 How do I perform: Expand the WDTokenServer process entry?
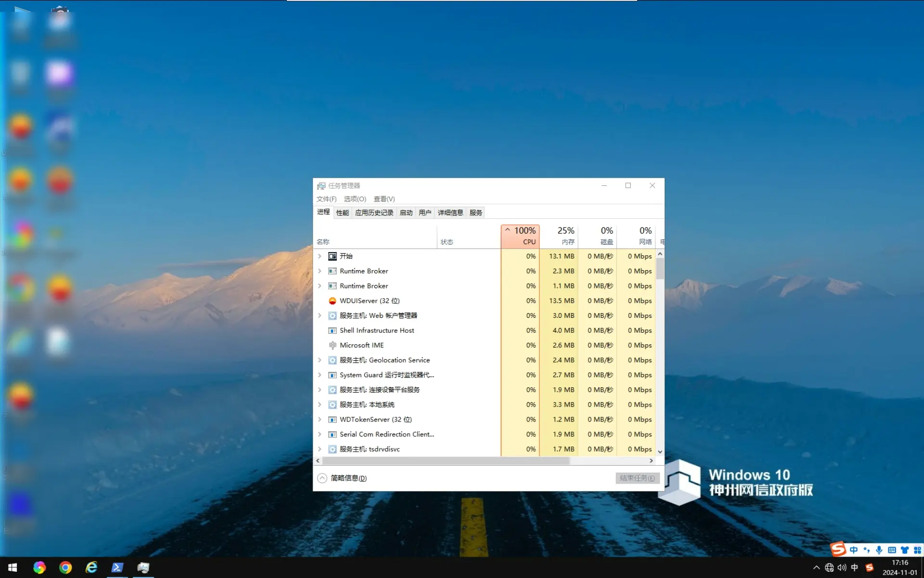(320, 420)
